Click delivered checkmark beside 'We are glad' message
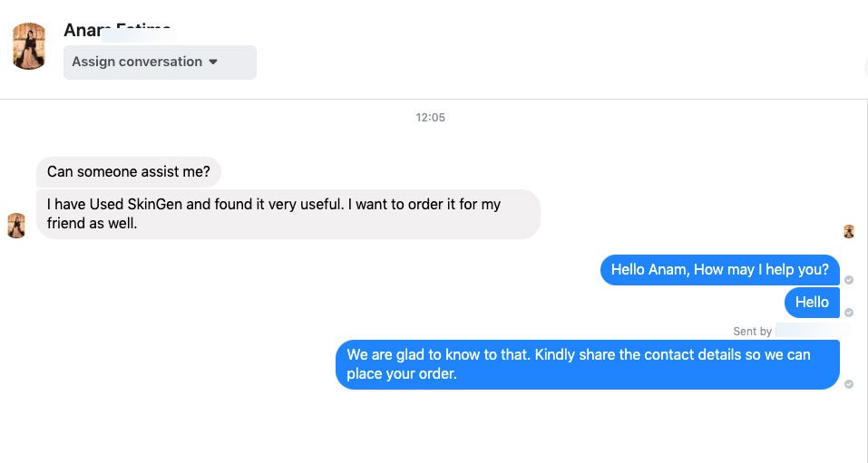868x463 pixels. pyautogui.click(x=849, y=384)
